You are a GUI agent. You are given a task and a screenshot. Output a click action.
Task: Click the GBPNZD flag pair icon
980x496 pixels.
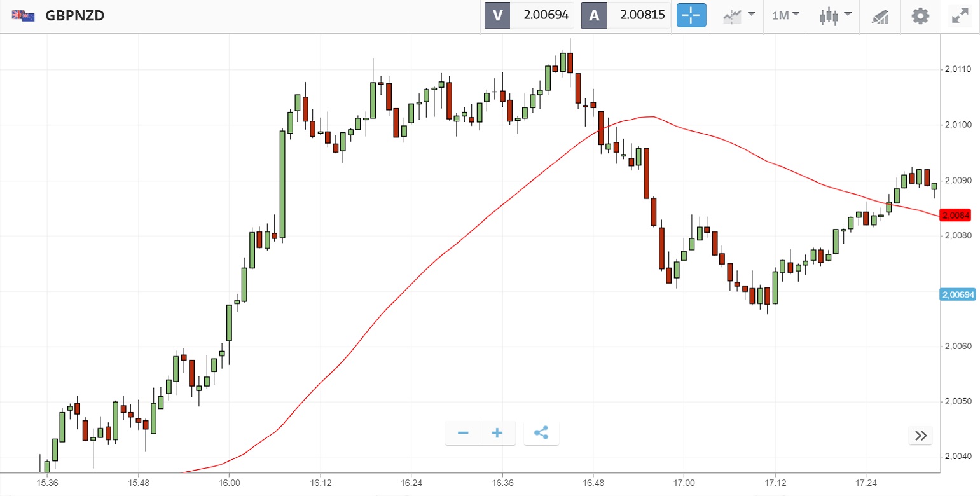(24, 16)
